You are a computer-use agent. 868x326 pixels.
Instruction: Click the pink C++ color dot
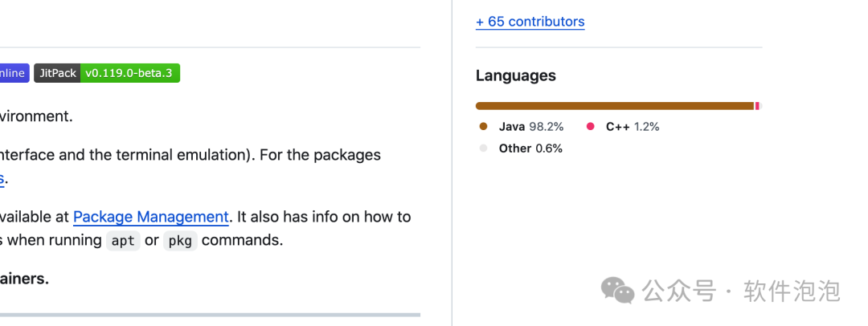click(x=590, y=127)
